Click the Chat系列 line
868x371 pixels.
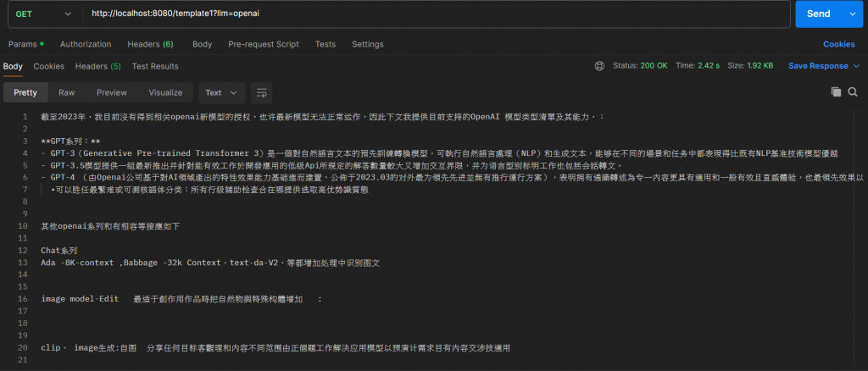pyautogui.click(x=59, y=251)
